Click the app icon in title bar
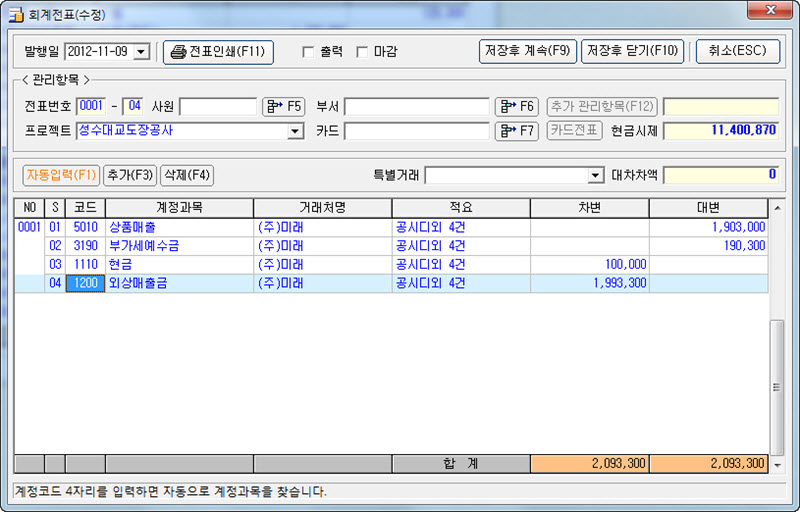800x512 pixels. (16, 14)
